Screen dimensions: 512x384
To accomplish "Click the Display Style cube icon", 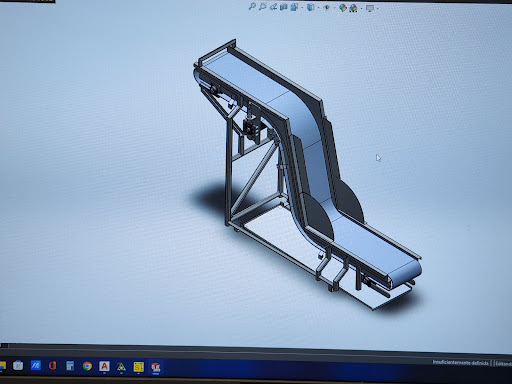I will click(310, 7).
